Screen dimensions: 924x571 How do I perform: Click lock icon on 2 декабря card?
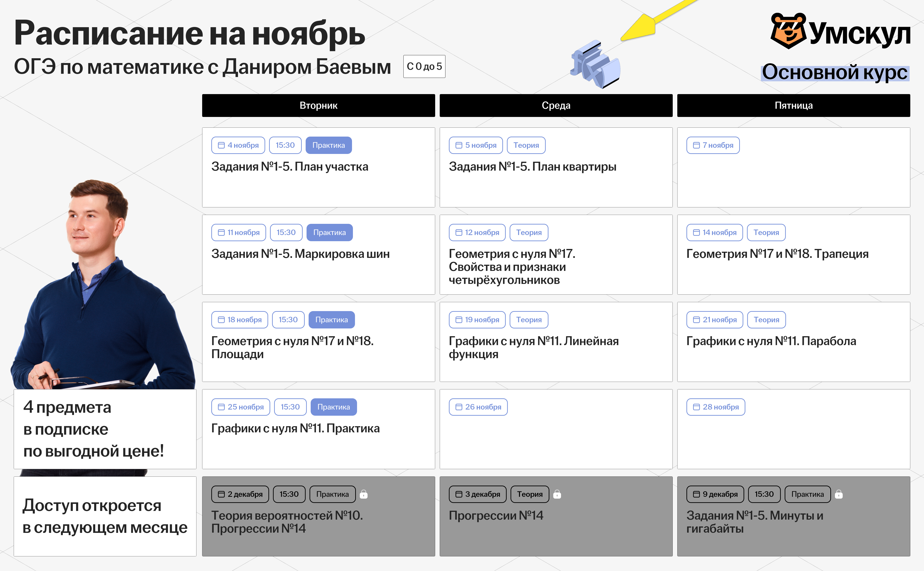[x=364, y=494]
